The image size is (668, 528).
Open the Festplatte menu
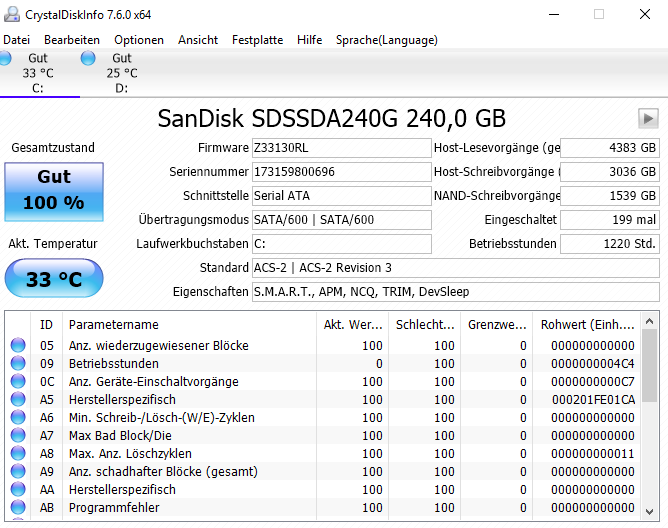click(258, 40)
